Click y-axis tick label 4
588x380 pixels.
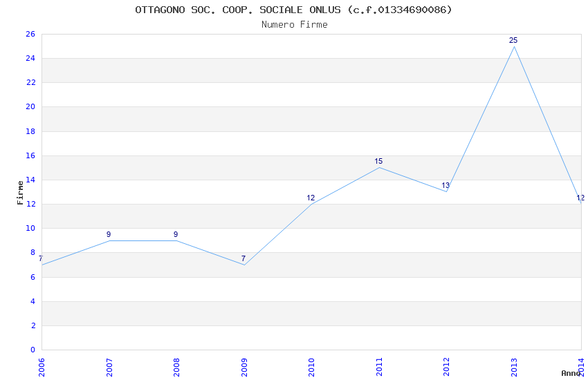point(33,302)
